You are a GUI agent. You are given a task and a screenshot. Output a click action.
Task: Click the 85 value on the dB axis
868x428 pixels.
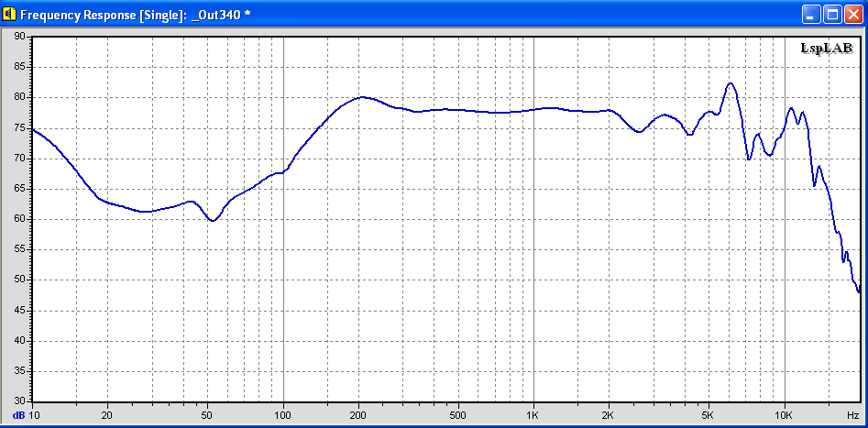pyautogui.click(x=19, y=67)
